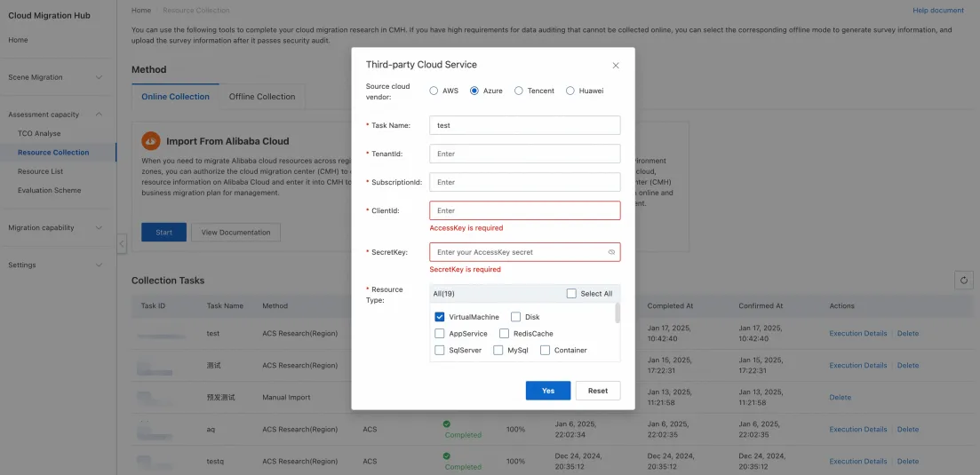Screen dimensions: 980x475
Task: Click 'SecretKey is required' error message
Action: (465, 270)
